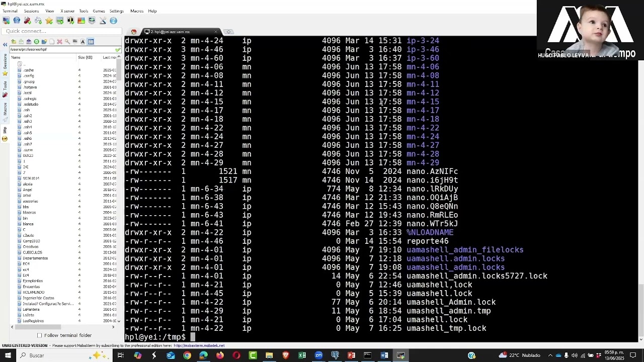
Task: Click the SFTP download file icon
Action: pyautogui.click(x=21, y=42)
